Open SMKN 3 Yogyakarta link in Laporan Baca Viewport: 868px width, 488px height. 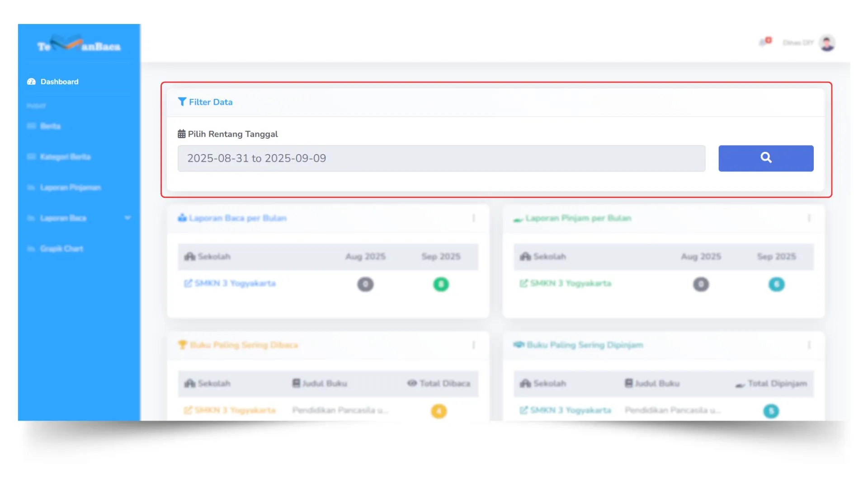[234, 283]
